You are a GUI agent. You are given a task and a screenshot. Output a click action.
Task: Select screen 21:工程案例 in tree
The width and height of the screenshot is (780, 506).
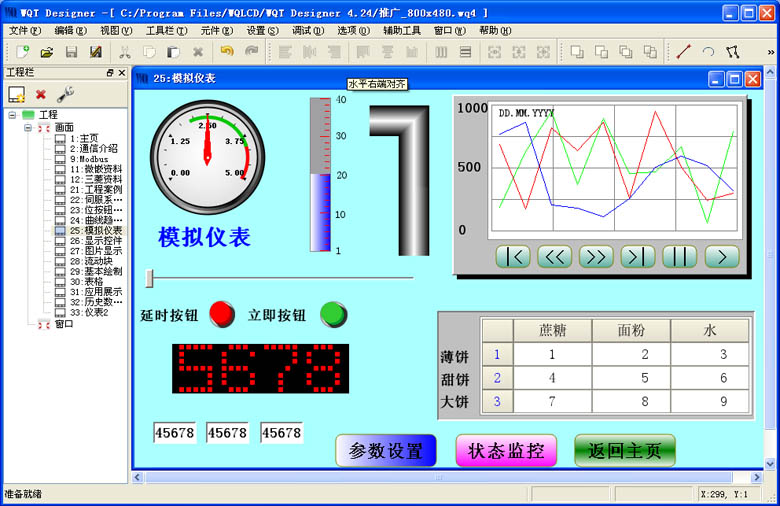tap(96, 189)
